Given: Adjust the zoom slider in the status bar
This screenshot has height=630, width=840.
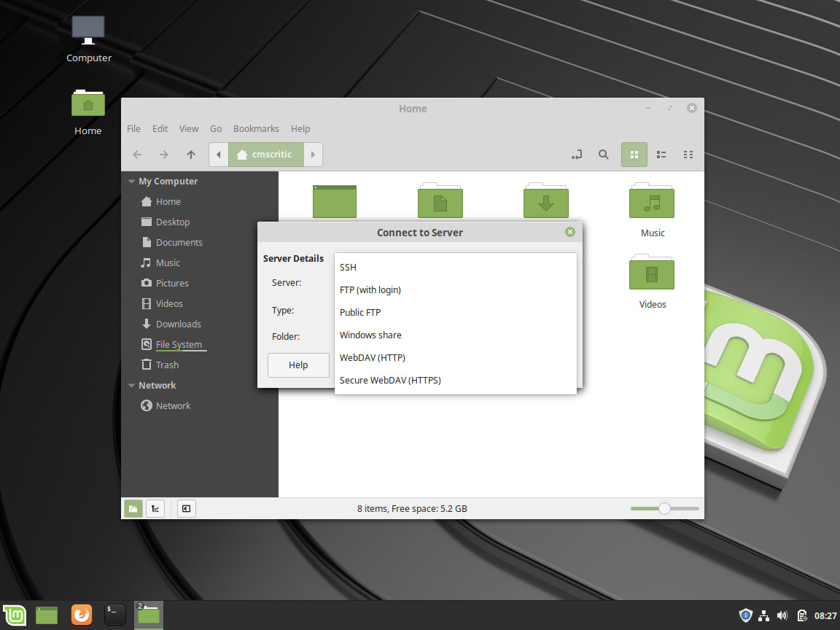Looking at the screenshot, I should pyautogui.click(x=664, y=508).
